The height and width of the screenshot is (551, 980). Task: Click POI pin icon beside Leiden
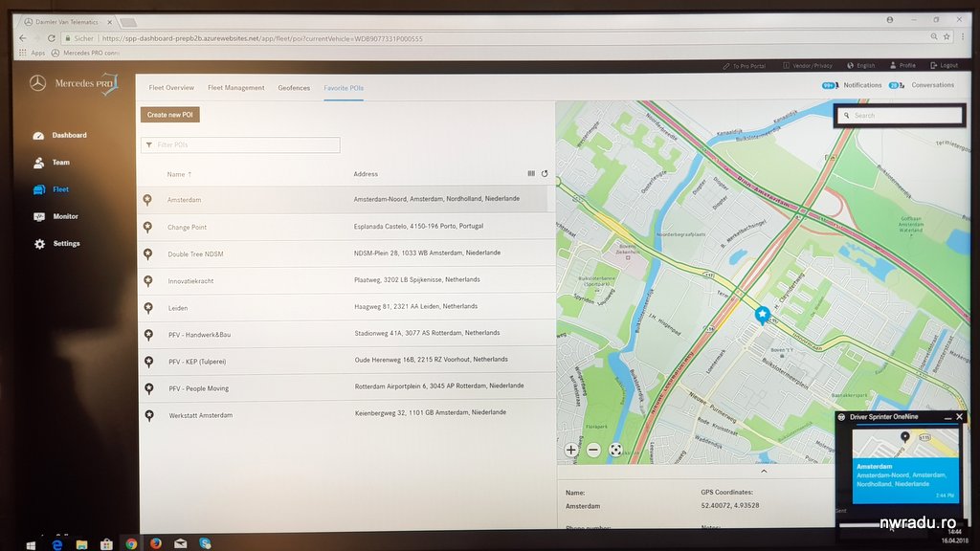coord(148,308)
